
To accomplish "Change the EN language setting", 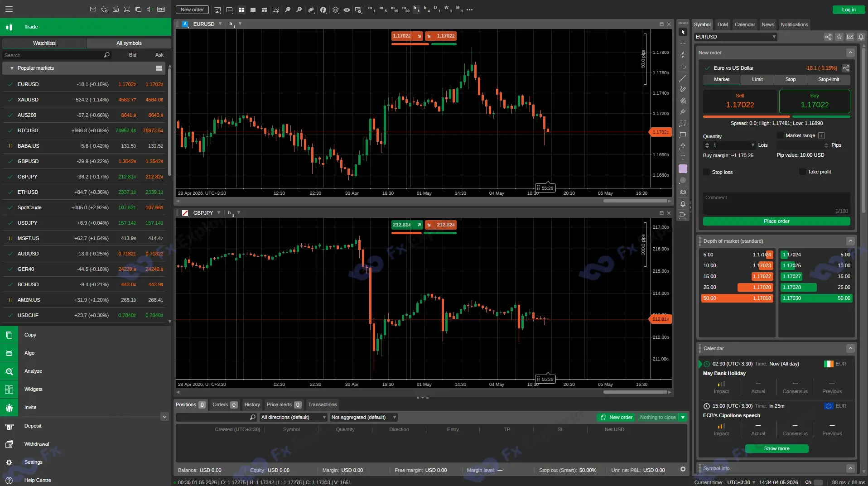I will click(x=161, y=9).
